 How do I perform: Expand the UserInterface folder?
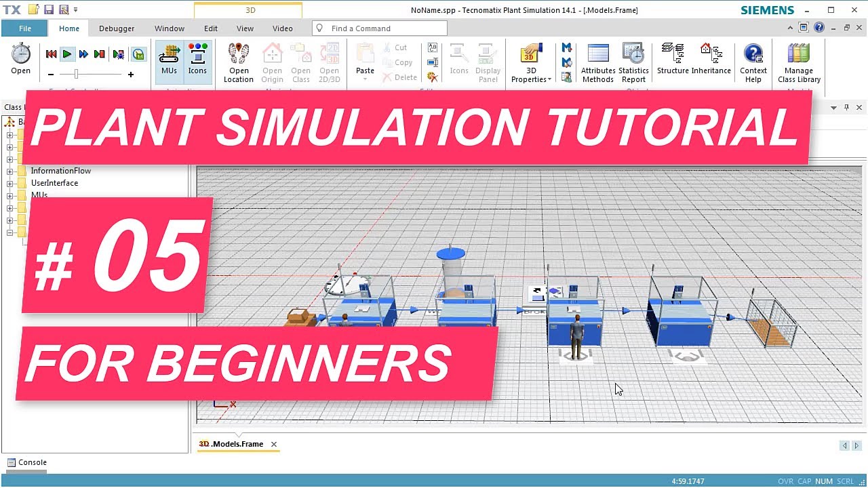10,183
